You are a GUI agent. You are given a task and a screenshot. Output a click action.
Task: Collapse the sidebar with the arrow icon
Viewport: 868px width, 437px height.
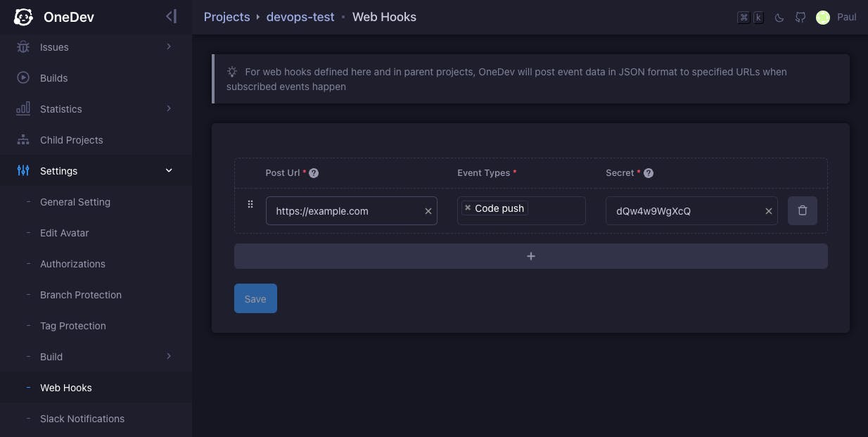coord(170,16)
